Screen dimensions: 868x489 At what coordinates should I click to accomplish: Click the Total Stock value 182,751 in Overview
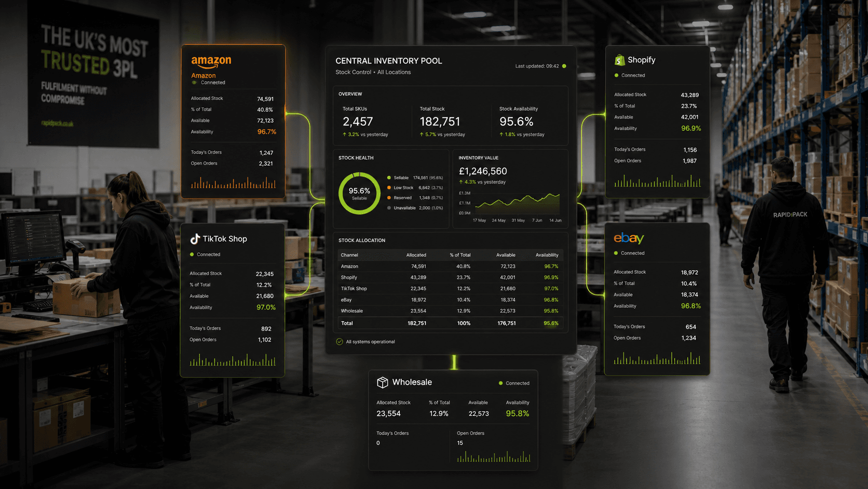pos(440,122)
